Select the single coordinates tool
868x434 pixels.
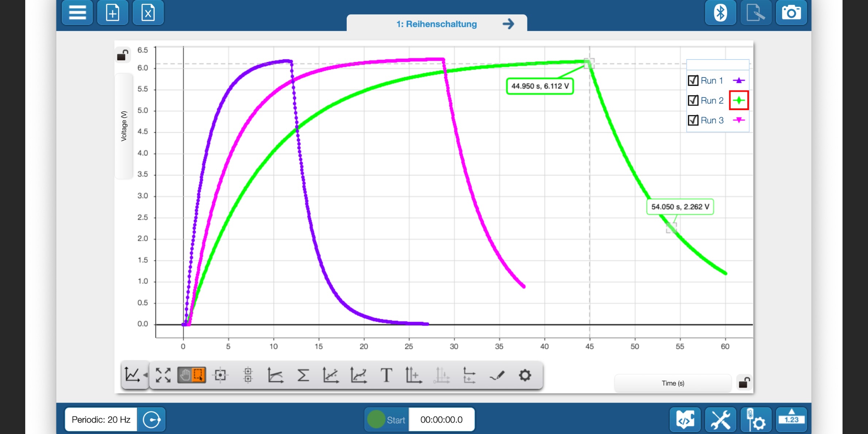pyautogui.click(x=220, y=375)
